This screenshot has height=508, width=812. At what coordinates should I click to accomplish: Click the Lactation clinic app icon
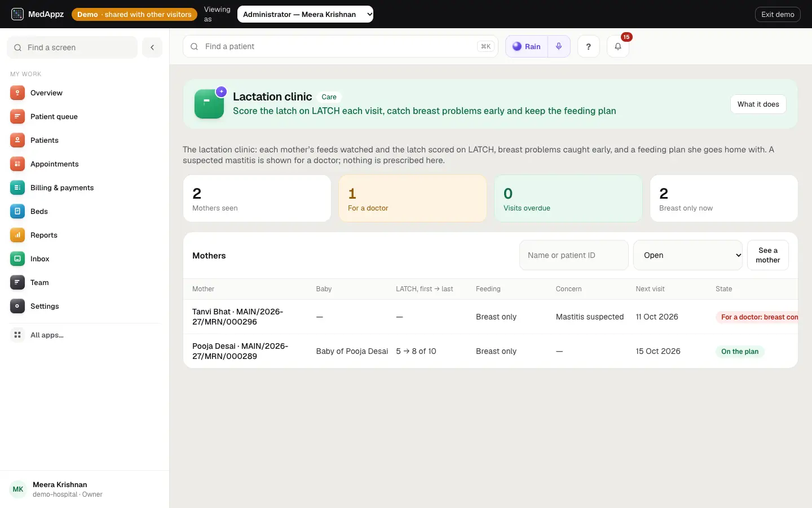(x=209, y=104)
